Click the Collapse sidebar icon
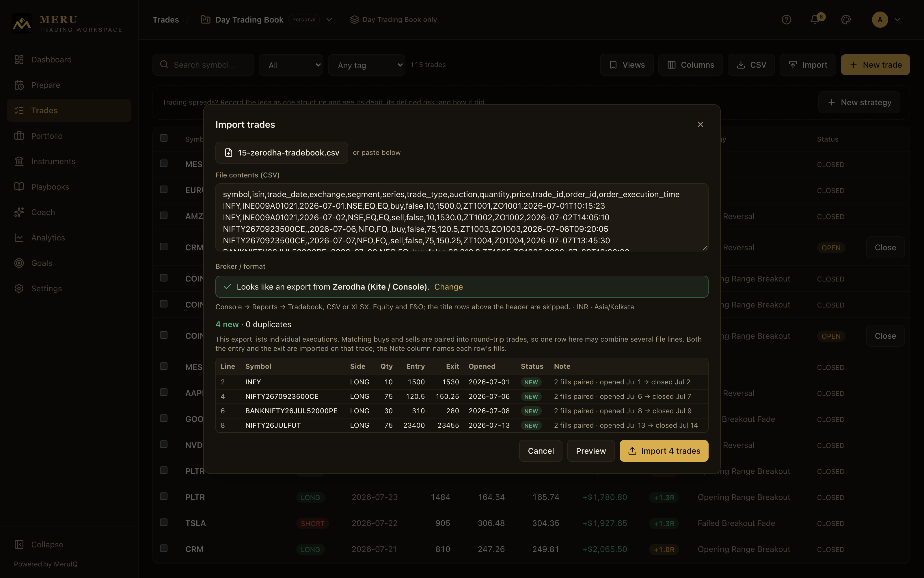924x578 pixels. (x=19, y=544)
